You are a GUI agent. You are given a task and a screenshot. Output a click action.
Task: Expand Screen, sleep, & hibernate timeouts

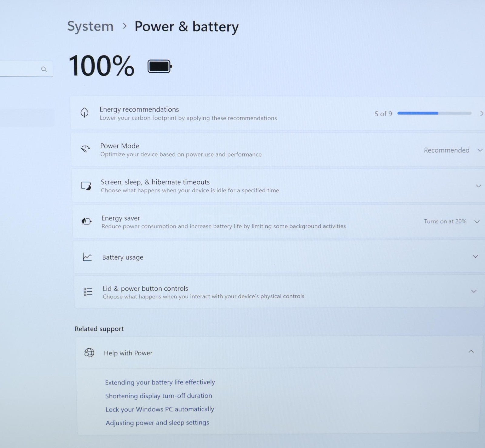(x=478, y=186)
